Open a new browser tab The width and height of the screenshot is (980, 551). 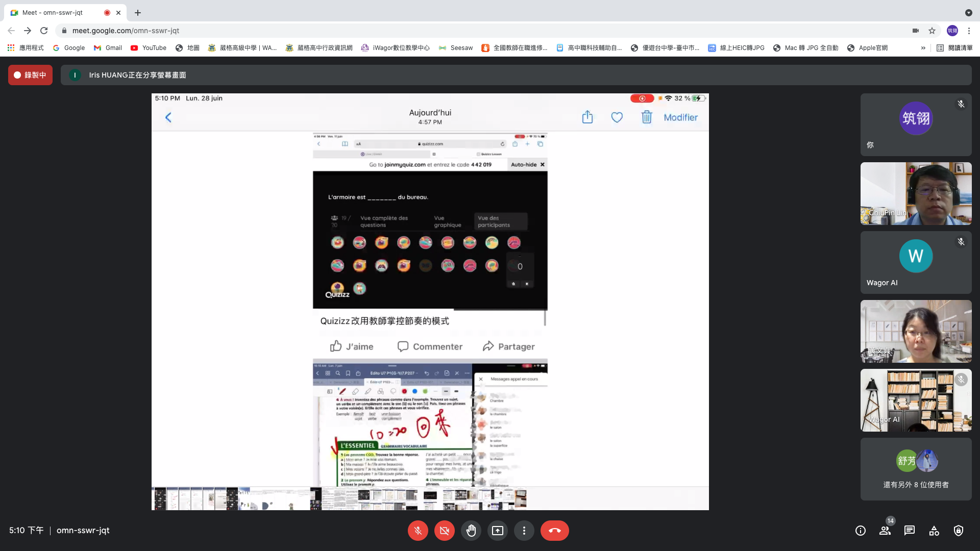[138, 12]
